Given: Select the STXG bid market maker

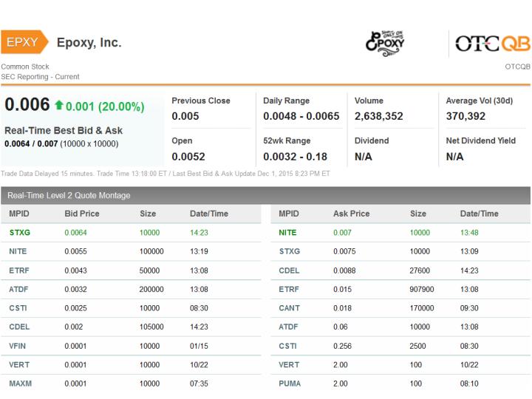Looking at the screenshot, I should click(19, 232).
